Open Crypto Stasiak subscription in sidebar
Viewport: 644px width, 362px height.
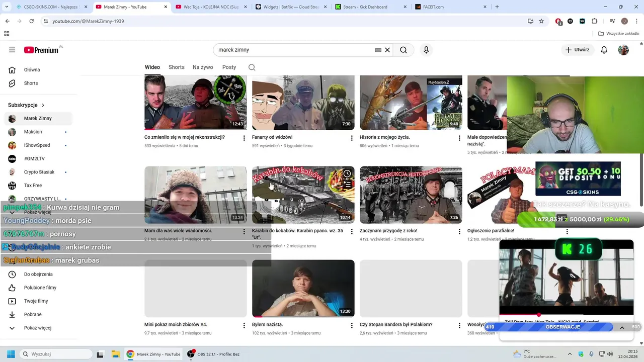click(38, 172)
